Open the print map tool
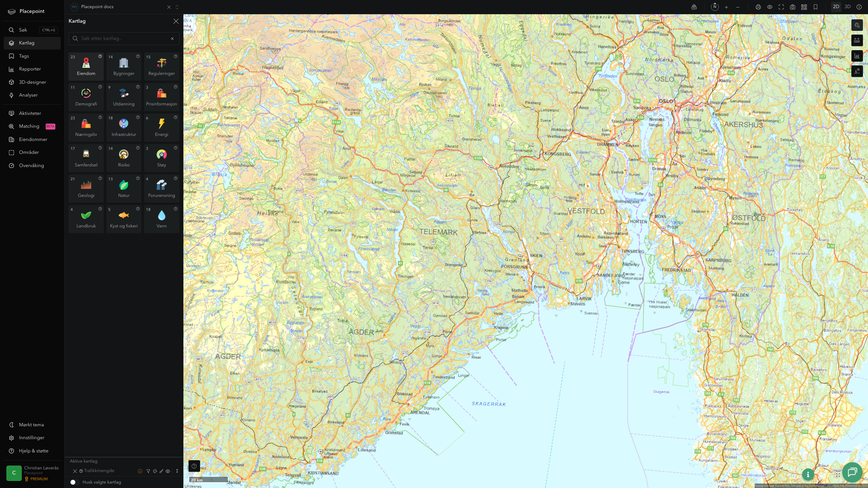868x488 pixels. point(758,7)
